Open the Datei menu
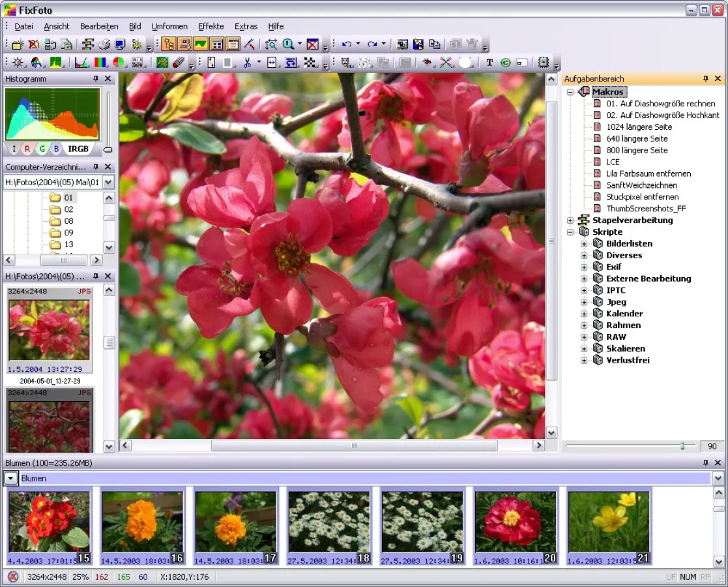Image resolution: width=728 pixels, height=587 pixels. tap(23, 27)
